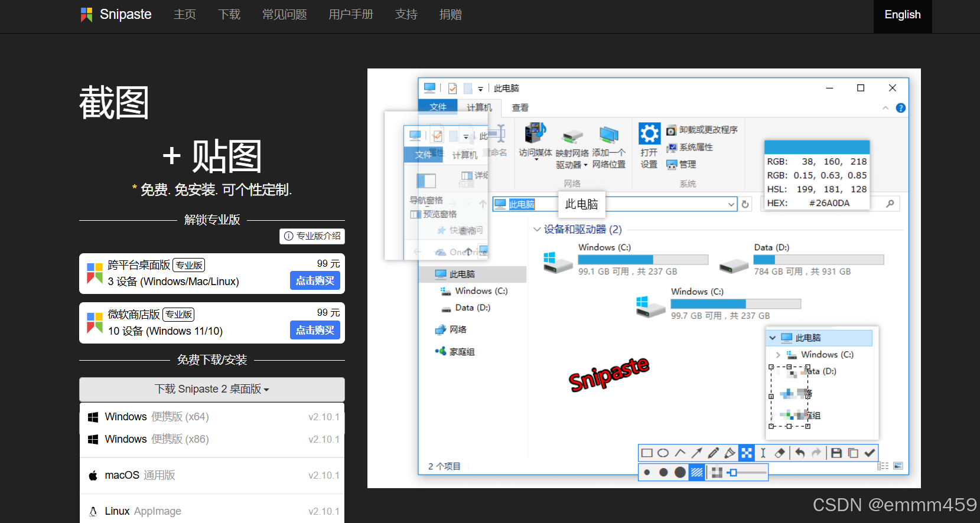The height and width of the screenshot is (523, 980).
Task: Collapse 此电脑 node in pasted tree
Action: point(772,338)
